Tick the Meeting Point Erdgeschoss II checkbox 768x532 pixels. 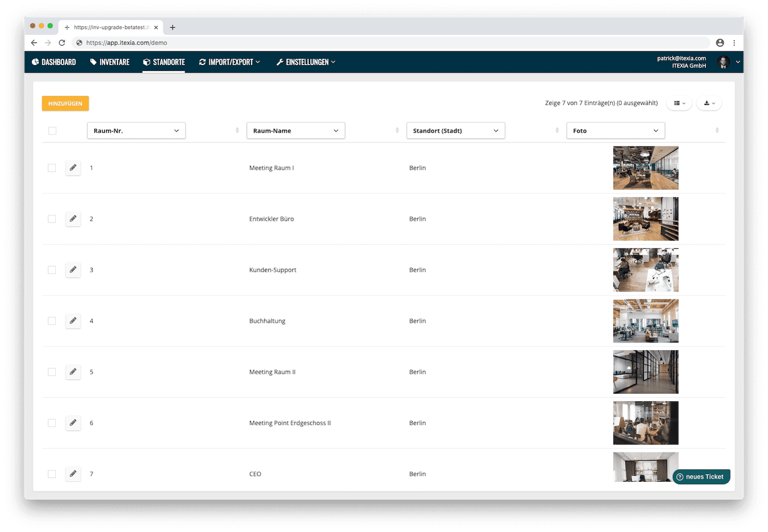point(52,423)
